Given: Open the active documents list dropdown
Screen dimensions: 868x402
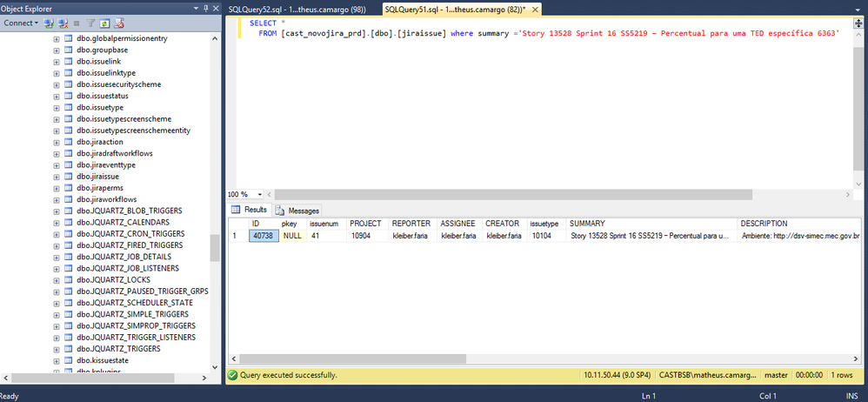Looking at the screenshot, I should coord(858,10).
